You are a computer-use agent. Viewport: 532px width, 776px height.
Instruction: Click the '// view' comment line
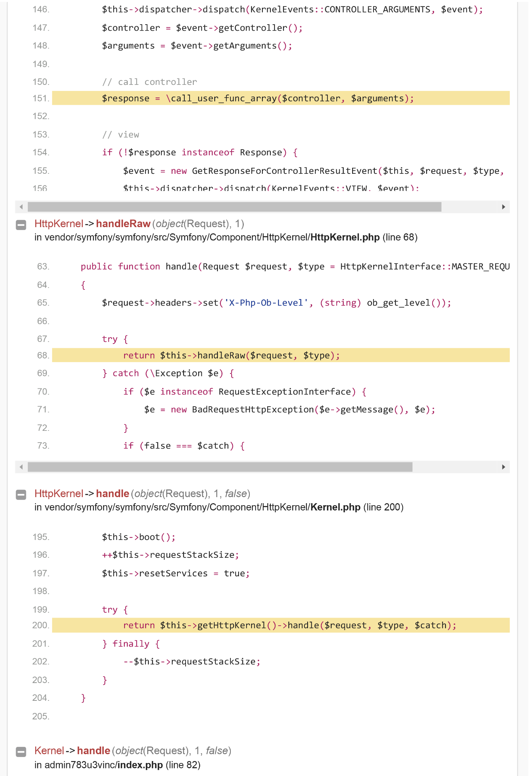click(120, 135)
